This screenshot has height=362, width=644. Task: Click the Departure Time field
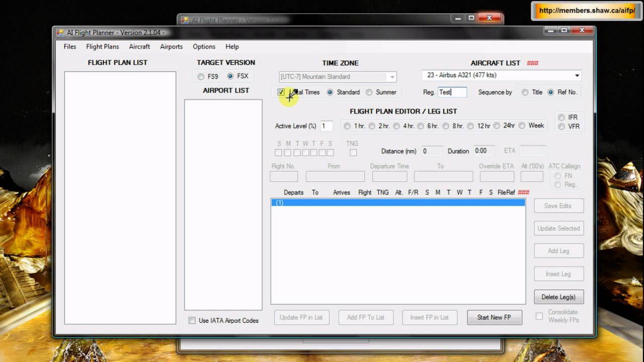point(389,176)
